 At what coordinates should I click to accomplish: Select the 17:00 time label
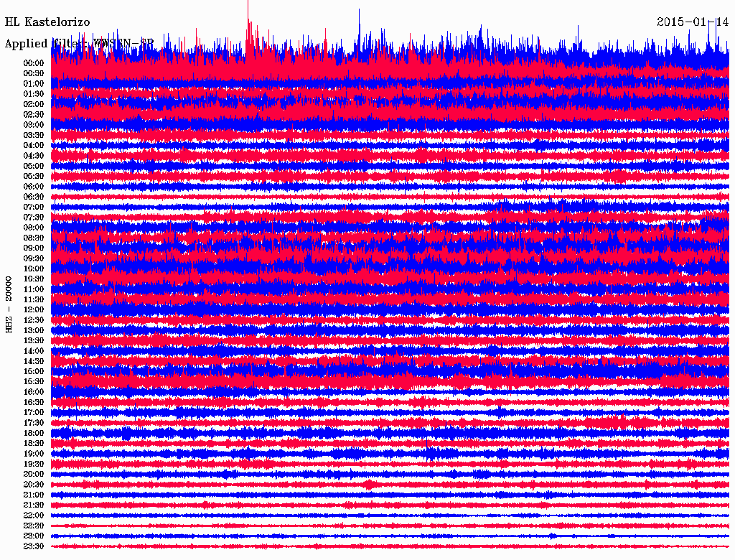pyautogui.click(x=34, y=414)
